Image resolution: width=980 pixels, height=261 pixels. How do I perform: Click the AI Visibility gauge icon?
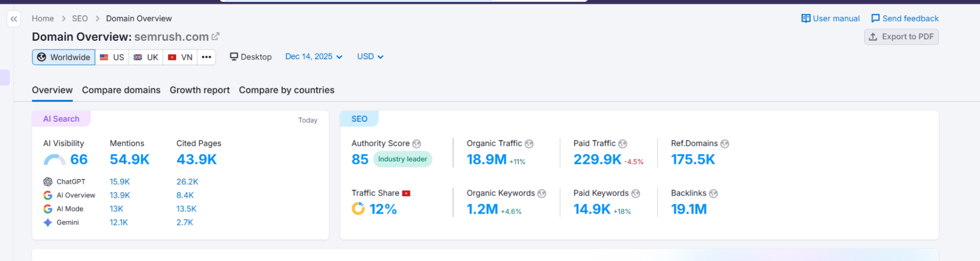coord(54,160)
